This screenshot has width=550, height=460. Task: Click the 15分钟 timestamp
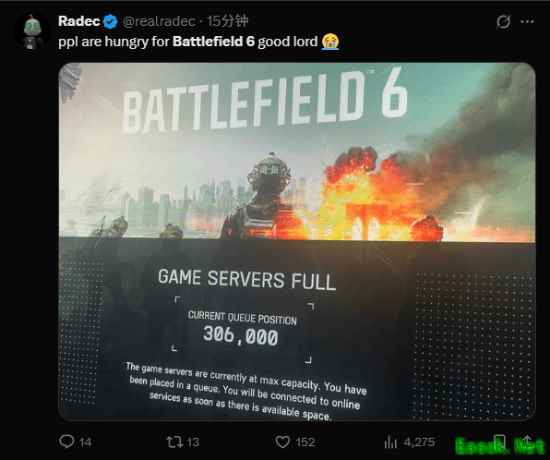click(227, 21)
